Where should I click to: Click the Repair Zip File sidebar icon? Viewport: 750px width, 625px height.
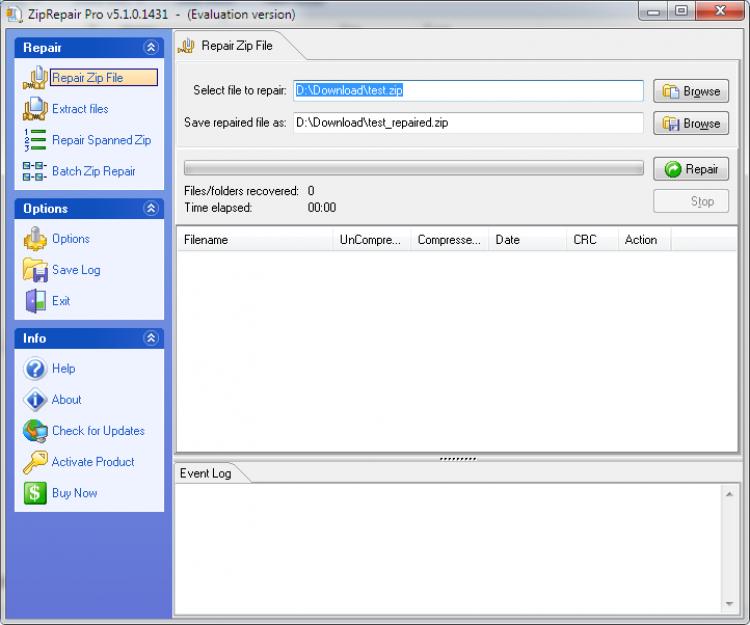[35, 77]
